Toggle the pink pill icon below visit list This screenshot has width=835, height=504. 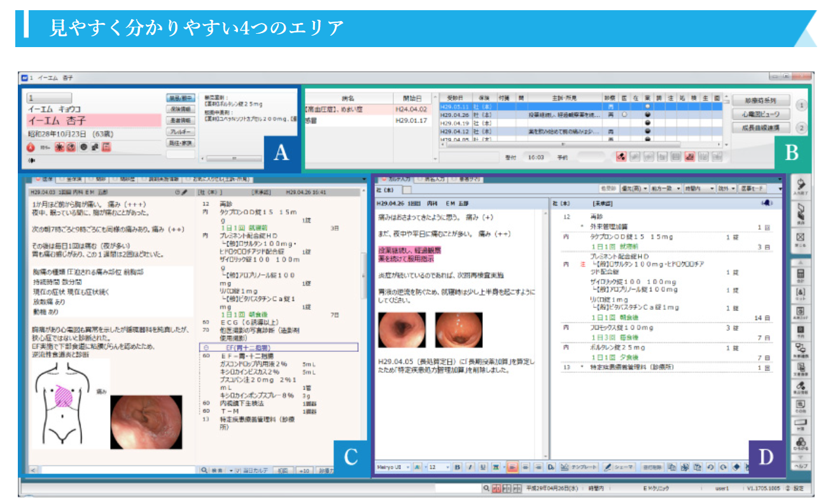click(x=621, y=156)
